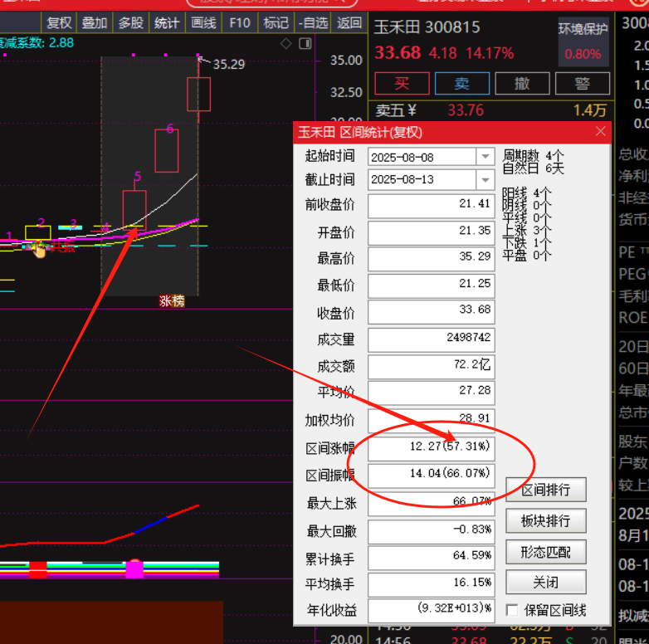Click the 开盘价 value 21.35
The image size is (649, 644).
432,232
